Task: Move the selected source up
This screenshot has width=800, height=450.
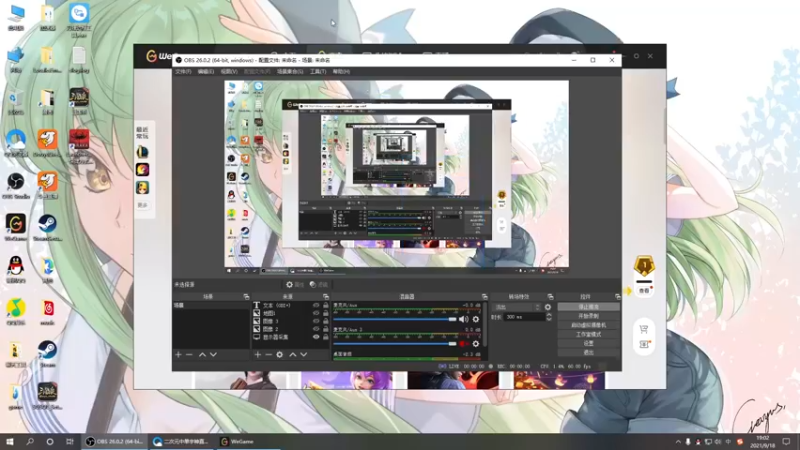Action: pos(293,354)
